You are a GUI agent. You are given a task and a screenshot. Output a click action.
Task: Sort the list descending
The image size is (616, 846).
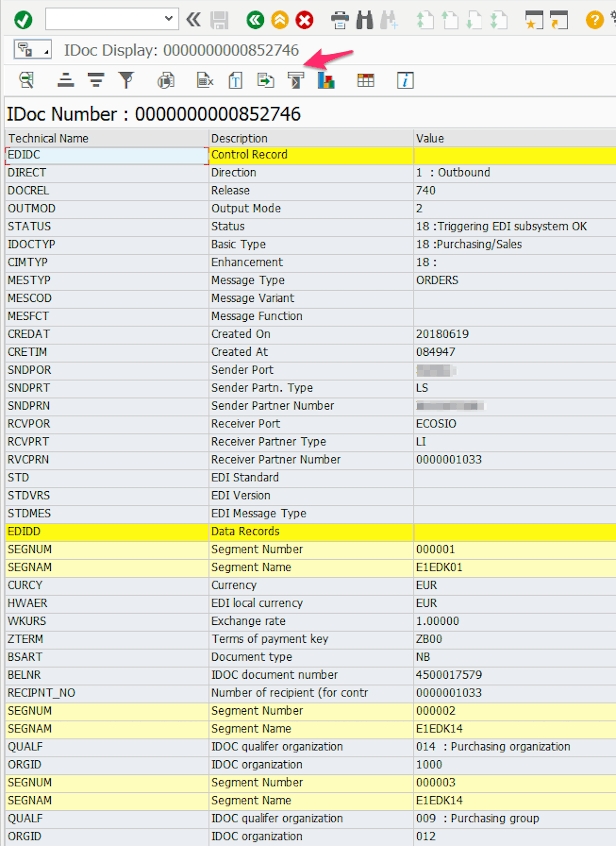click(x=96, y=80)
